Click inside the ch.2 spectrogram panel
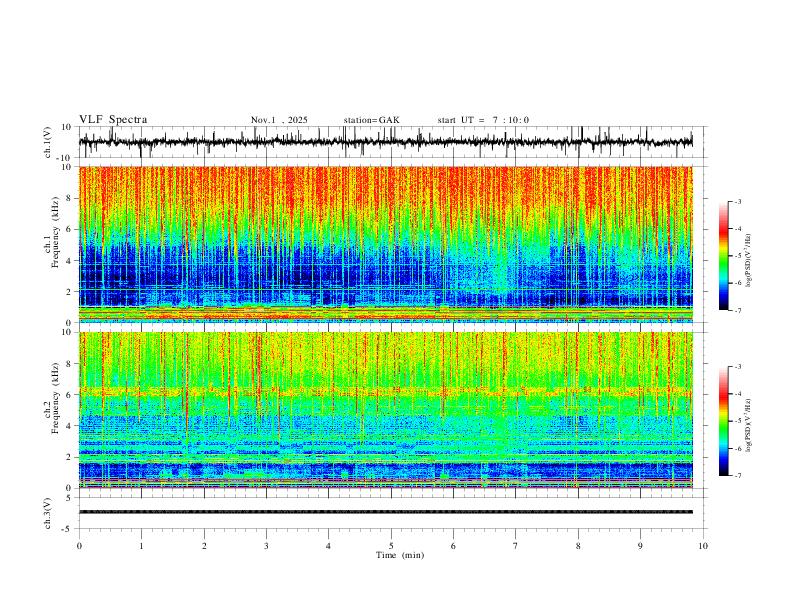 pos(386,410)
